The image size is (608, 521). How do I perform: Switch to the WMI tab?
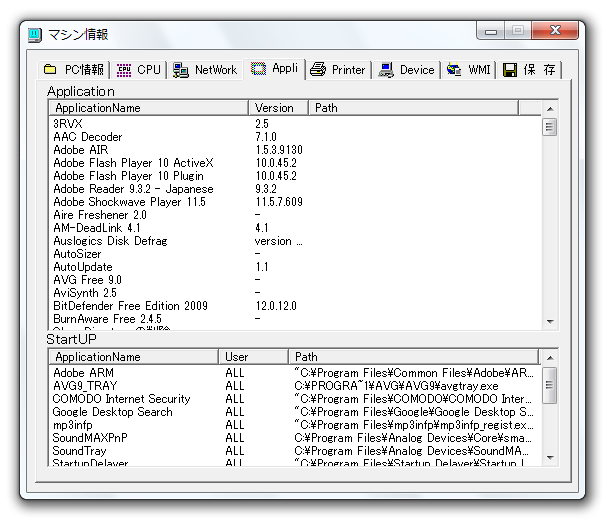(x=468, y=70)
